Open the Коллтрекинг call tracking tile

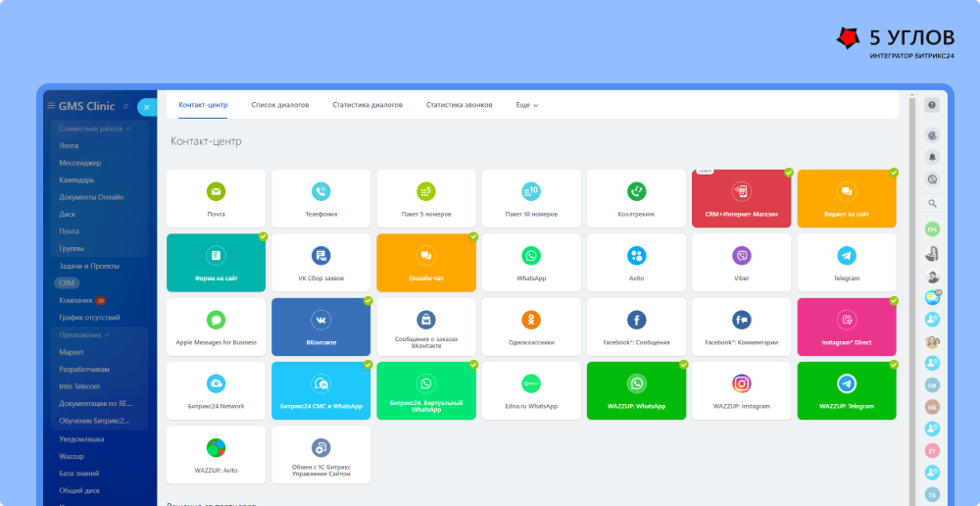point(636,198)
